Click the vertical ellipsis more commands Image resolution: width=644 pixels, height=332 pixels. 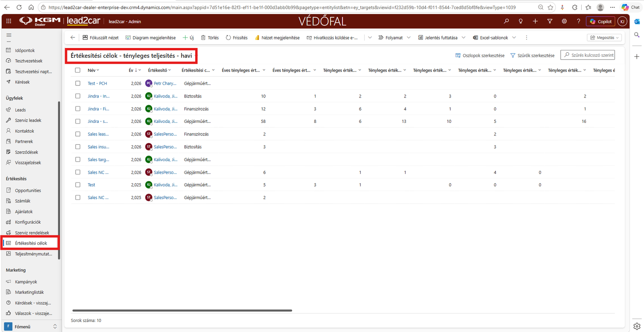[526, 37]
